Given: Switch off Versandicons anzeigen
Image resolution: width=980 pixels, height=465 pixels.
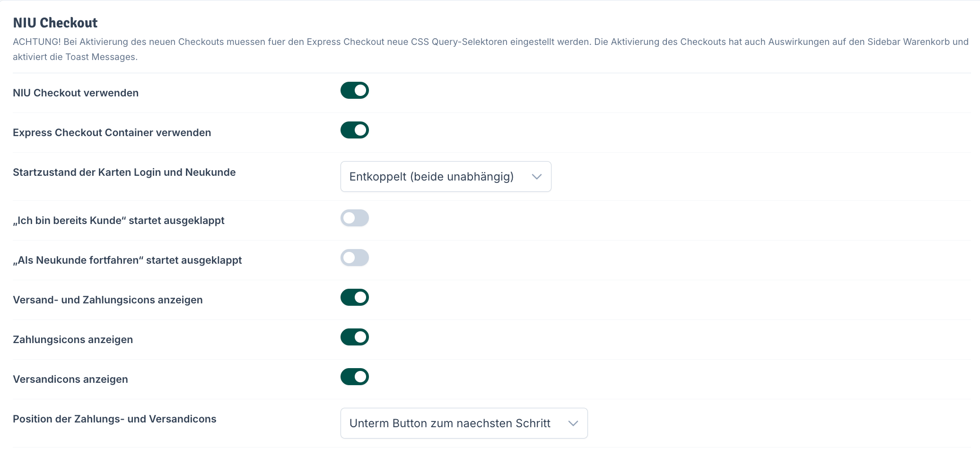Looking at the screenshot, I should (x=355, y=377).
